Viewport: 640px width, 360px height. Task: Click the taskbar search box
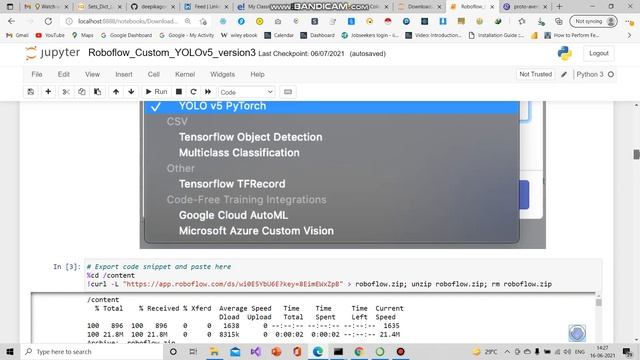pos(92,352)
